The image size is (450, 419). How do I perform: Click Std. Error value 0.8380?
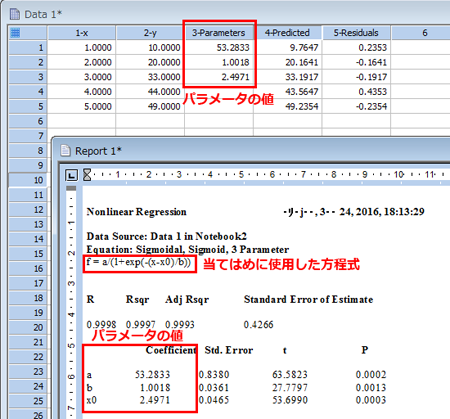[214, 374]
